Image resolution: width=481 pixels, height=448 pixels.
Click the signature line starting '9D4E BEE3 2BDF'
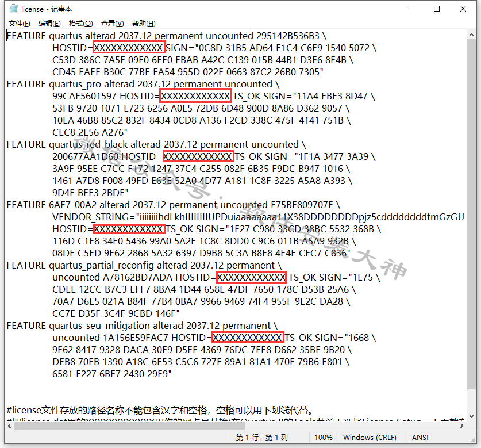90,193
